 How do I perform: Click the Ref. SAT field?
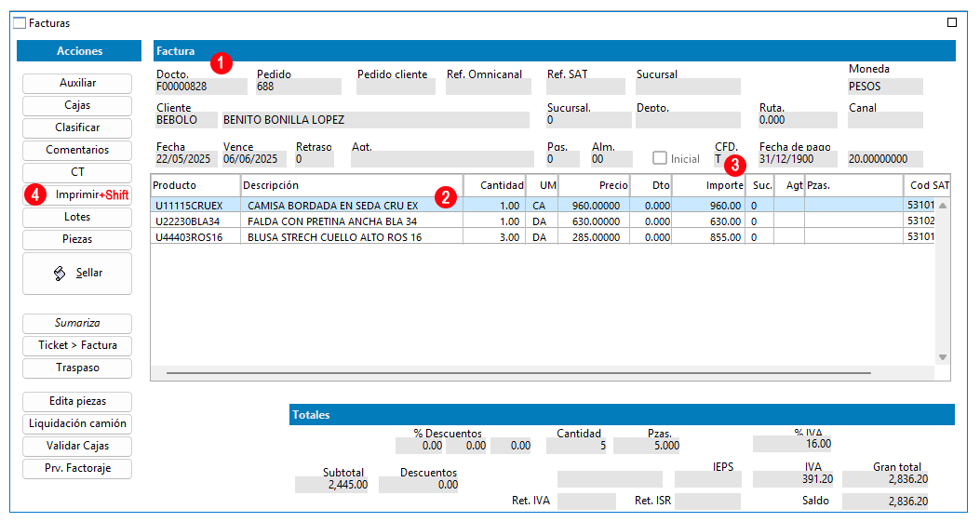585,87
